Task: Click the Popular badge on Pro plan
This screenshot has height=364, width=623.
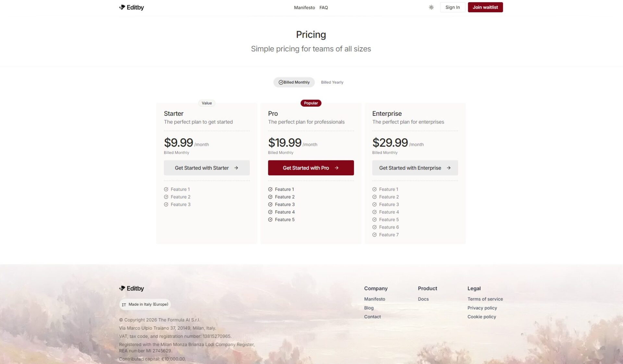Action: (311, 103)
